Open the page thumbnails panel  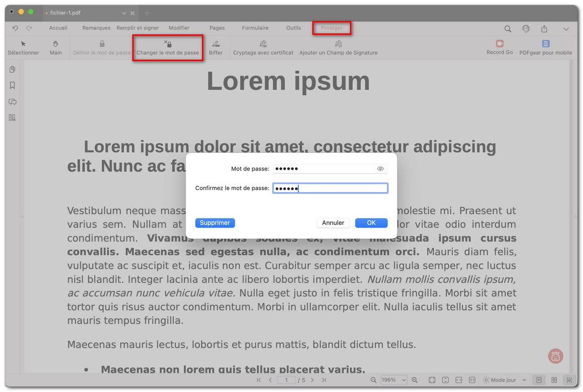pyautogui.click(x=12, y=69)
